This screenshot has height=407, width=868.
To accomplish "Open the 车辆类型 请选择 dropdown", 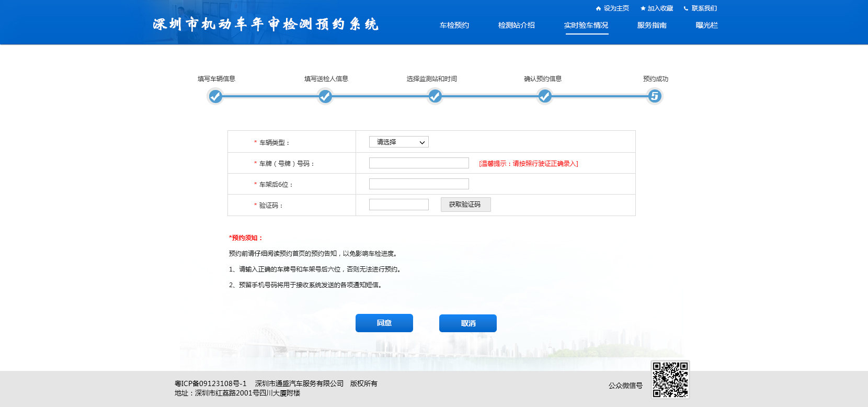I will (398, 142).
